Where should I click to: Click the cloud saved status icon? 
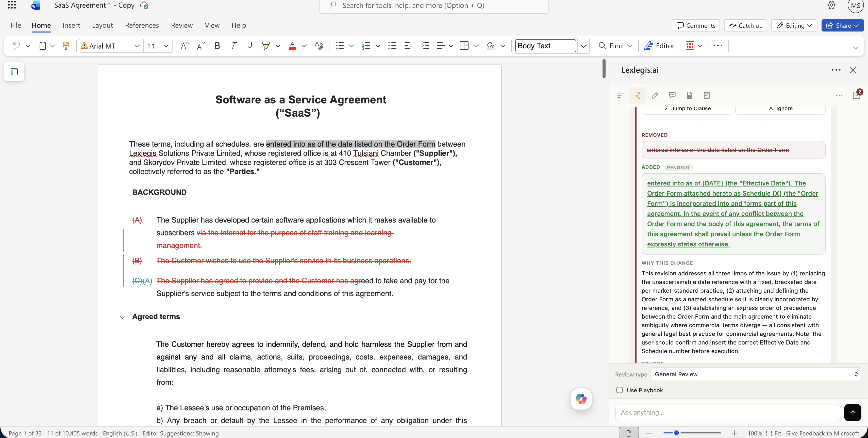point(144,5)
